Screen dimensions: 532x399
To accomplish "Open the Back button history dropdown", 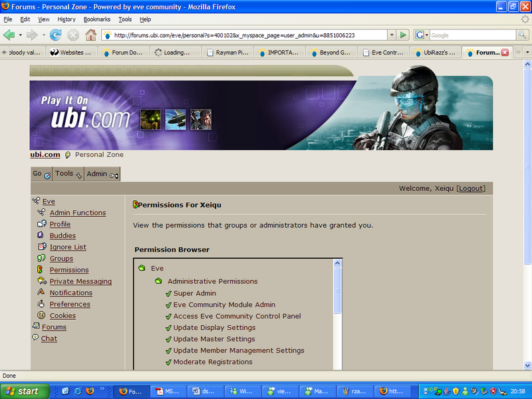I will coord(21,35).
